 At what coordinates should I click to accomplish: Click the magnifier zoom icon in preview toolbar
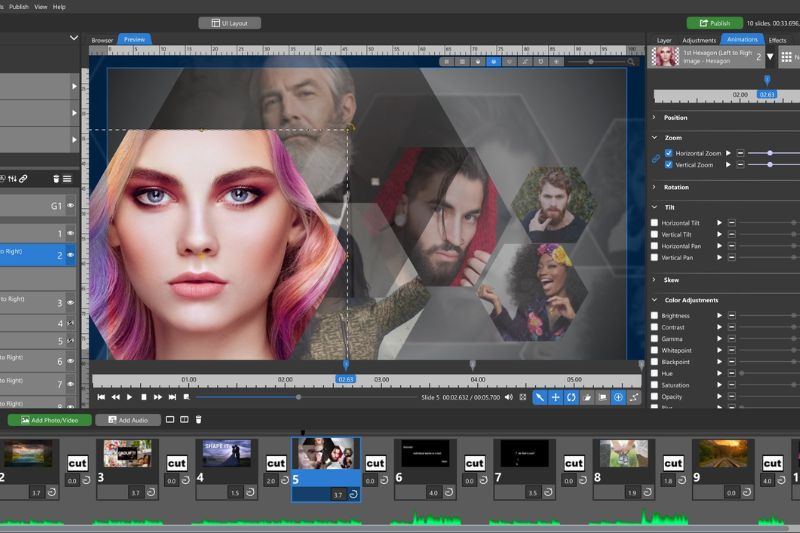pos(631,62)
